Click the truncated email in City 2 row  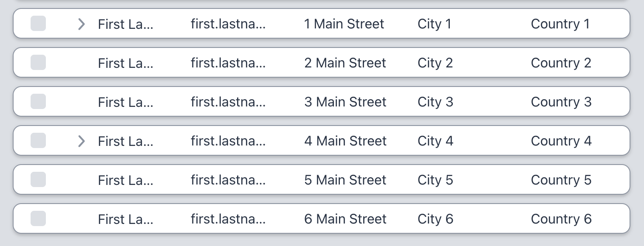(x=228, y=63)
